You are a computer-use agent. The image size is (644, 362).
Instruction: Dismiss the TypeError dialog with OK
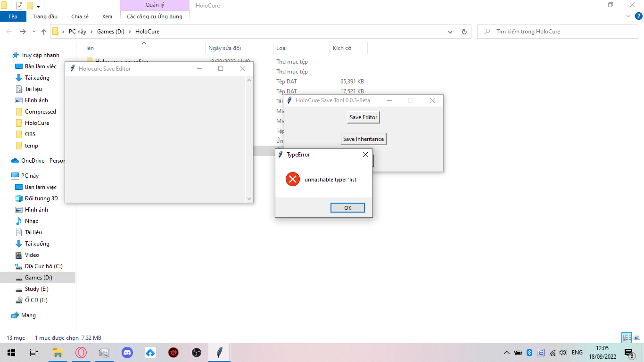347,207
